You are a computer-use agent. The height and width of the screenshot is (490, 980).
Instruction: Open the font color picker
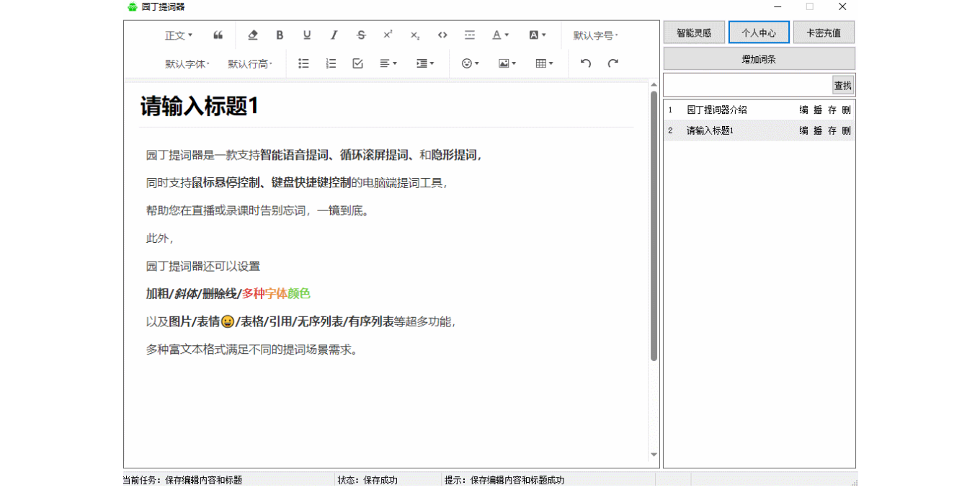(x=500, y=35)
